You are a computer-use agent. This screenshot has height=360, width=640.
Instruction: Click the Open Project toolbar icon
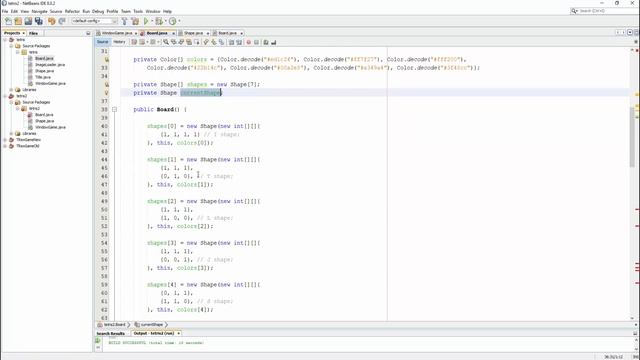[x=28, y=21]
